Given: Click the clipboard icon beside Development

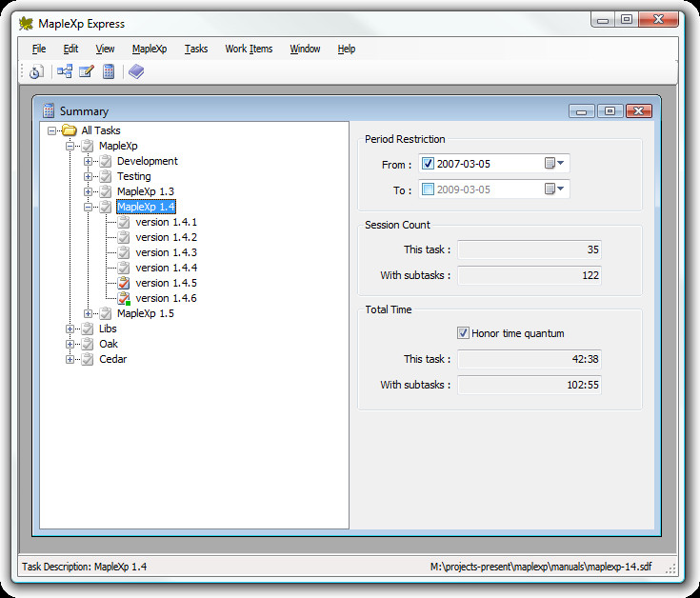Looking at the screenshot, I should [106, 161].
